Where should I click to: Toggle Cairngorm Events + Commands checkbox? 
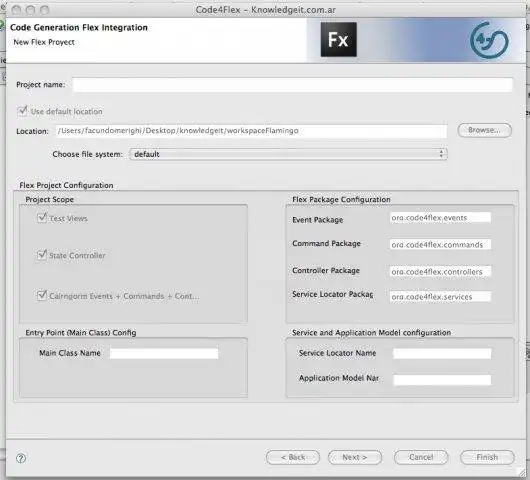[x=42, y=295]
